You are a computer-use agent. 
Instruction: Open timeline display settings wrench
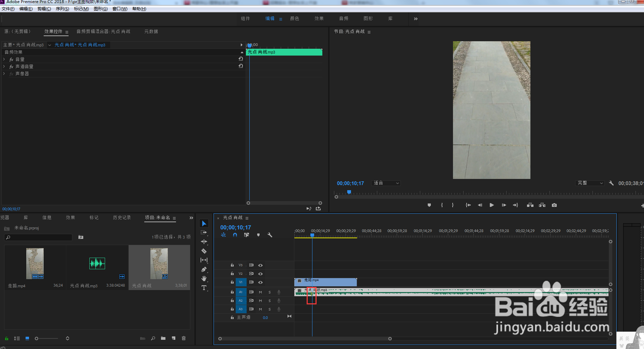[270, 235]
